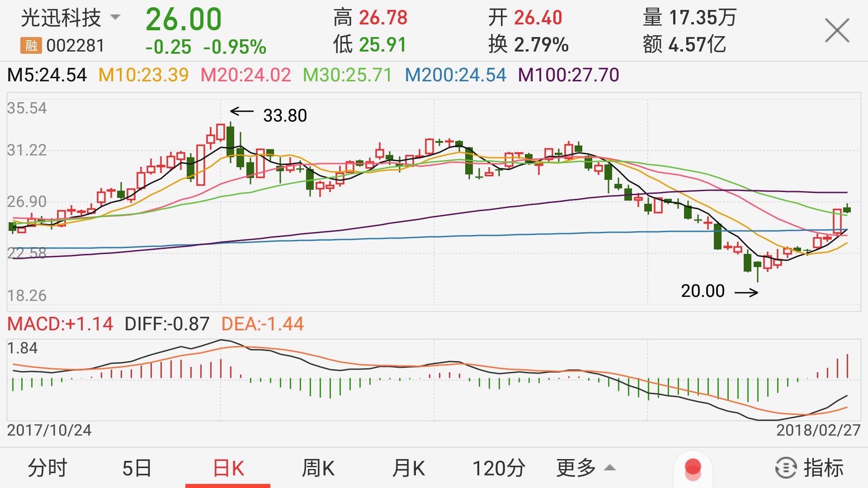
Task: Tap the DIFF:-0.87 indicator value
Action: [x=167, y=324]
